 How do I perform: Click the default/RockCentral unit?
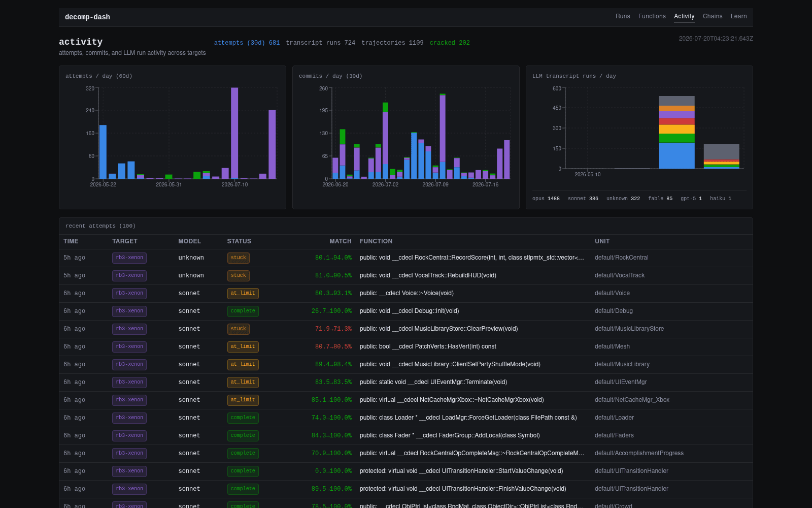tap(622, 258)
